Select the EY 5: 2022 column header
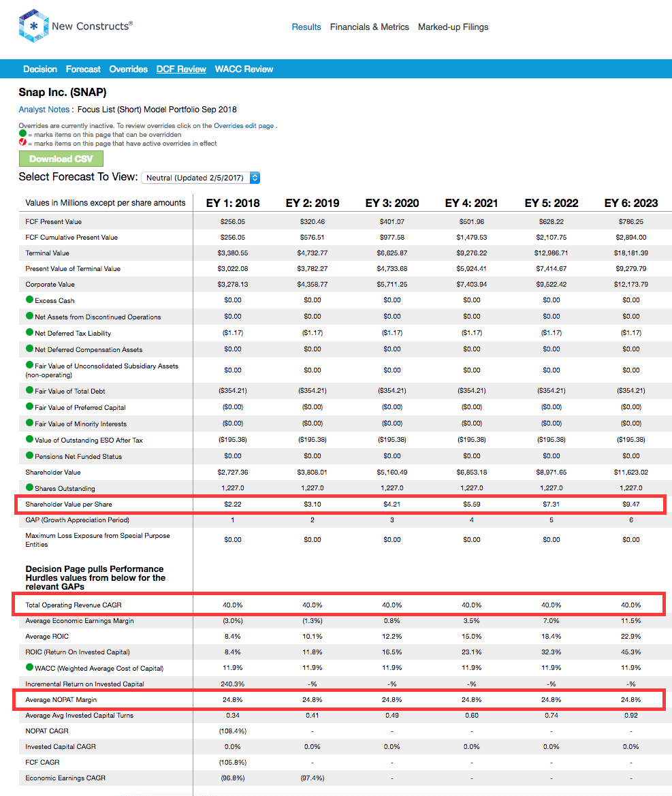 point(551,203)
